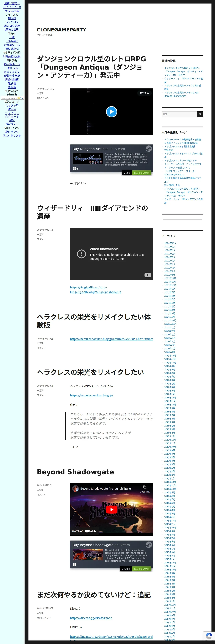The width and height of the screenshot is (215, 644).
Task: Open the ウィザードリィ ダイアモンドの遺産 post title
Action: (92, 212)
